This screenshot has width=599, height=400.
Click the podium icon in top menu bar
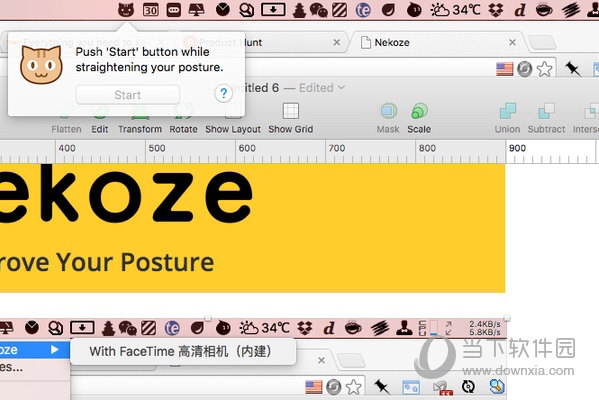(x=197, y=10)
